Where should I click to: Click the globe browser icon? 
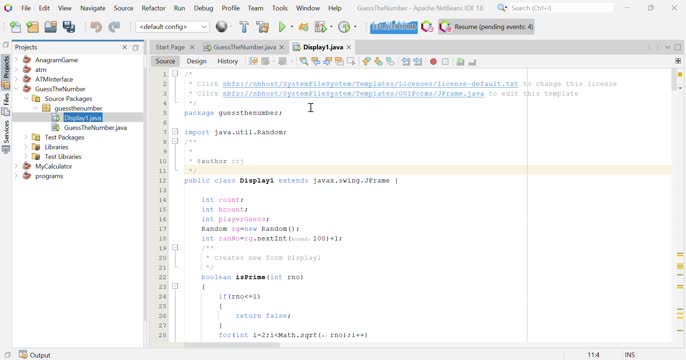(x=222, y=27)
